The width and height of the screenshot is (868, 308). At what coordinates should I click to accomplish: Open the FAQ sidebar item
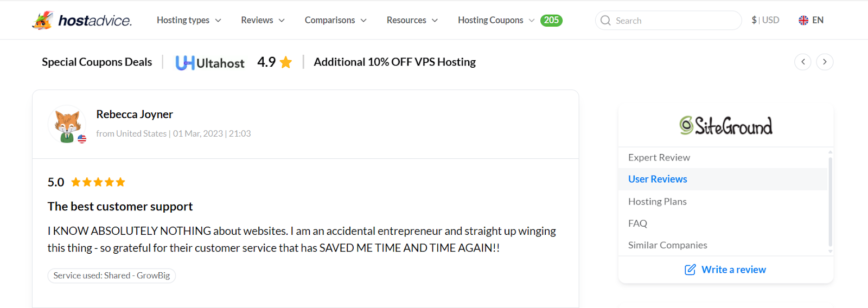[638, 223]
